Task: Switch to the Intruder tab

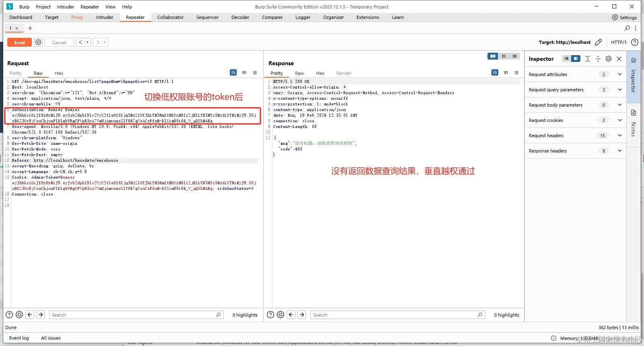Action: pyautogui.click(x=105, y=17)
